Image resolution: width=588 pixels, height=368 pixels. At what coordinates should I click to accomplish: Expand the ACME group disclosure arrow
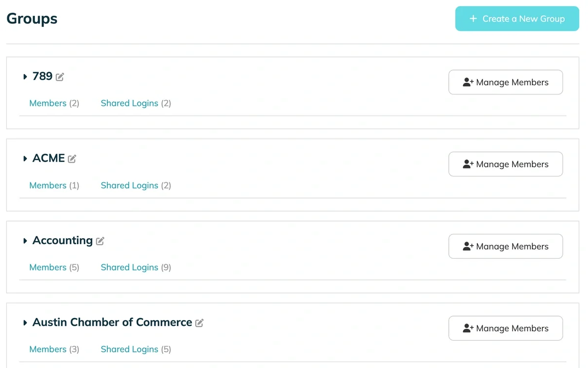pyautogui.click(x=25, y=159)
